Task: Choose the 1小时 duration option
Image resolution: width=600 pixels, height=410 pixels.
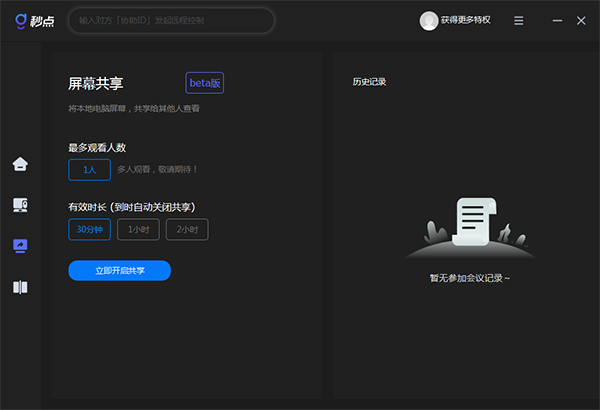Action: pyautogui.click(x=138, y=229)
